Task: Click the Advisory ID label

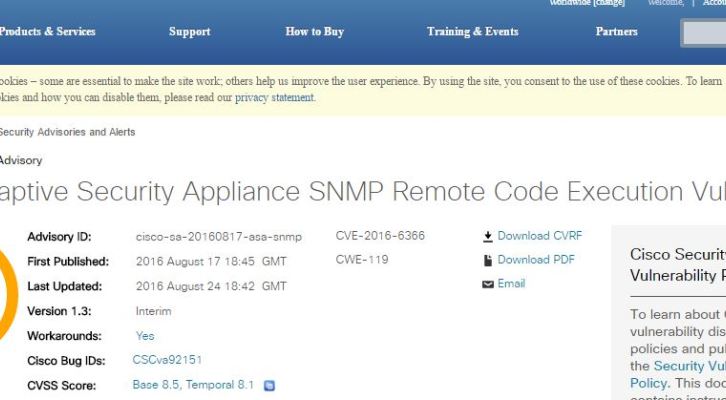Action: click(59, 237)
